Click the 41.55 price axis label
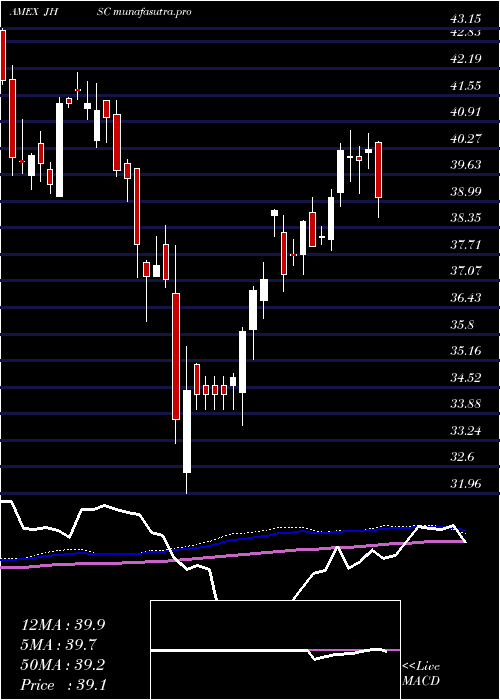This screenshot has width=500, height=700. pos(466,85)
